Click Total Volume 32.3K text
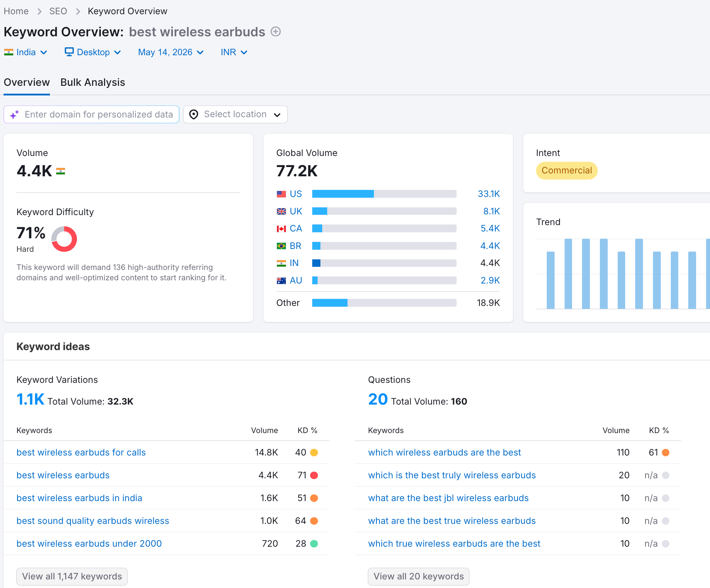The width and height of the screenshot is (710, 588). point(91,402)
